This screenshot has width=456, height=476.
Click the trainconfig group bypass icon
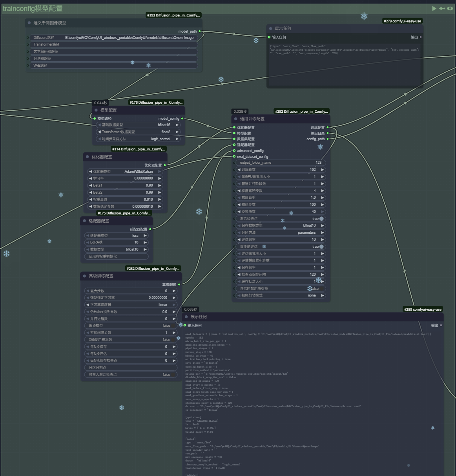tap(442, 8)
